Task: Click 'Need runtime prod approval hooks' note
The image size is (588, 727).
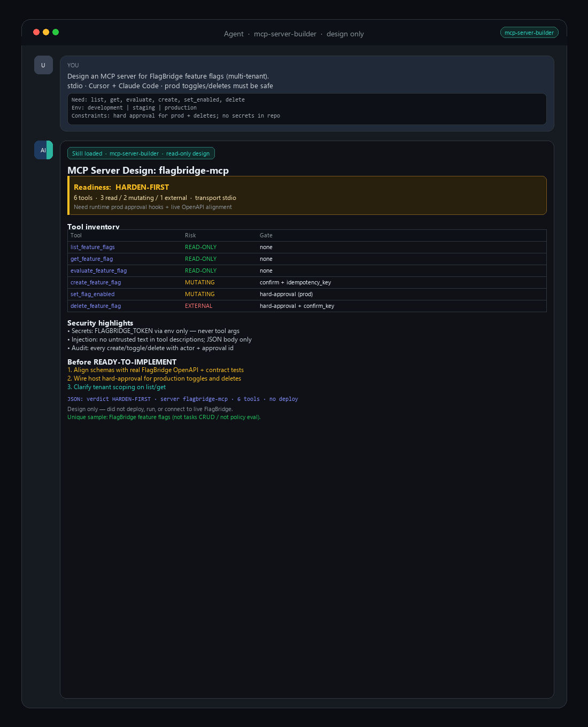Action: click(x=153, y=207)
